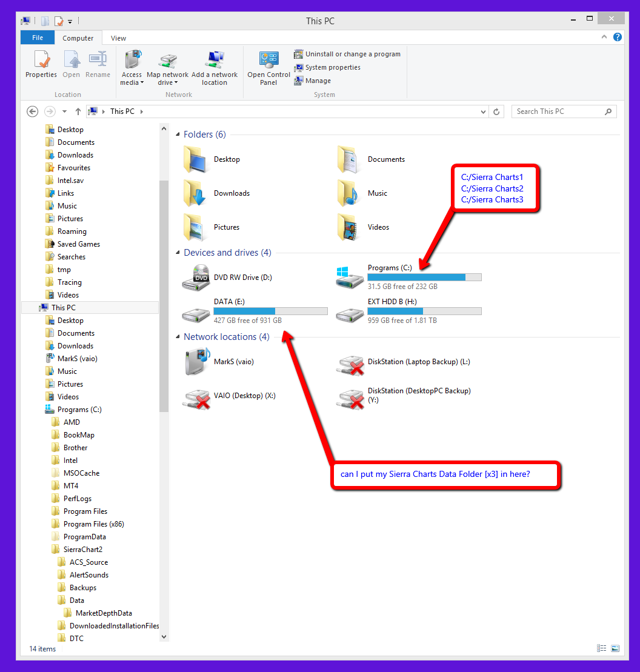Click DATA (E:) capacity bar

[x=270, y=311]
